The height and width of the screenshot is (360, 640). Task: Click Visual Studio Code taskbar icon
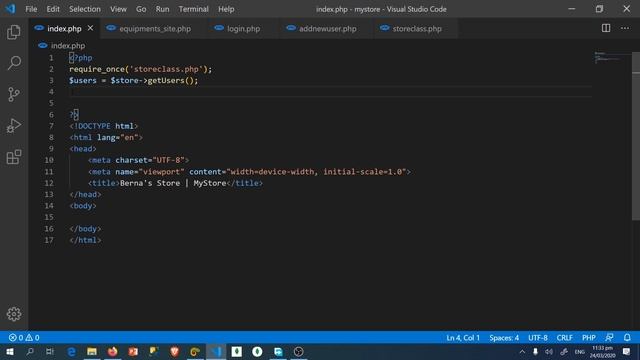(216, 351)
